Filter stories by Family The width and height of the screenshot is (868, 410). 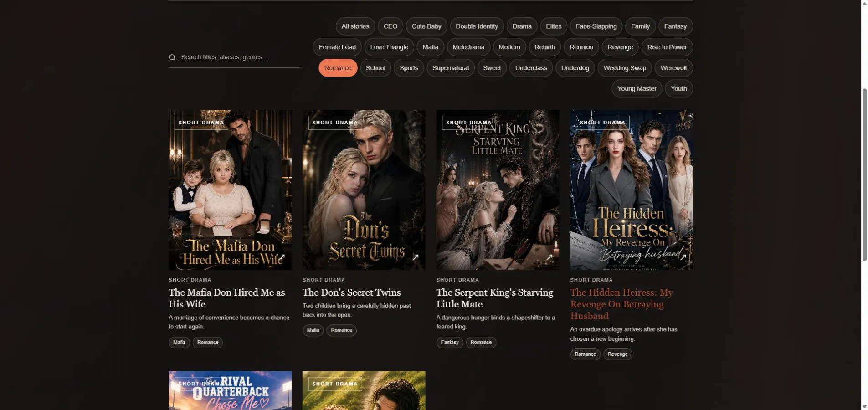(x=640, y=26)
